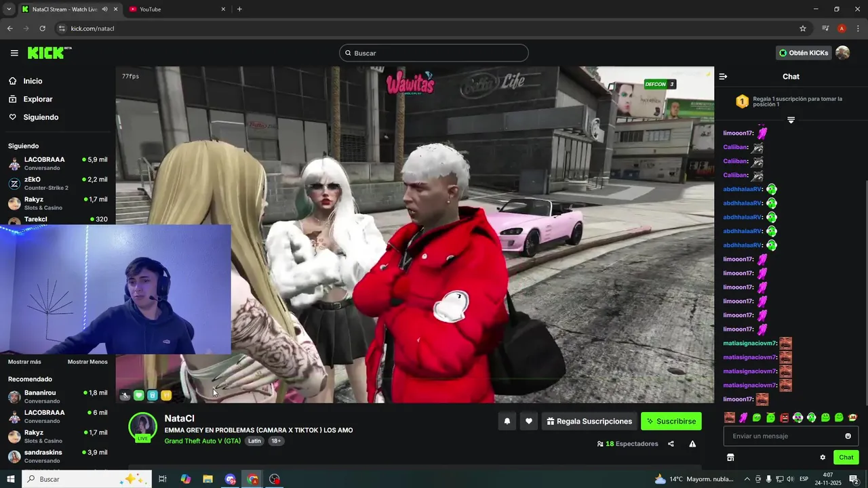Open Rakyz channel in Siguiendo list
Screen dimensions: 868x488
[x=58, y=203]
